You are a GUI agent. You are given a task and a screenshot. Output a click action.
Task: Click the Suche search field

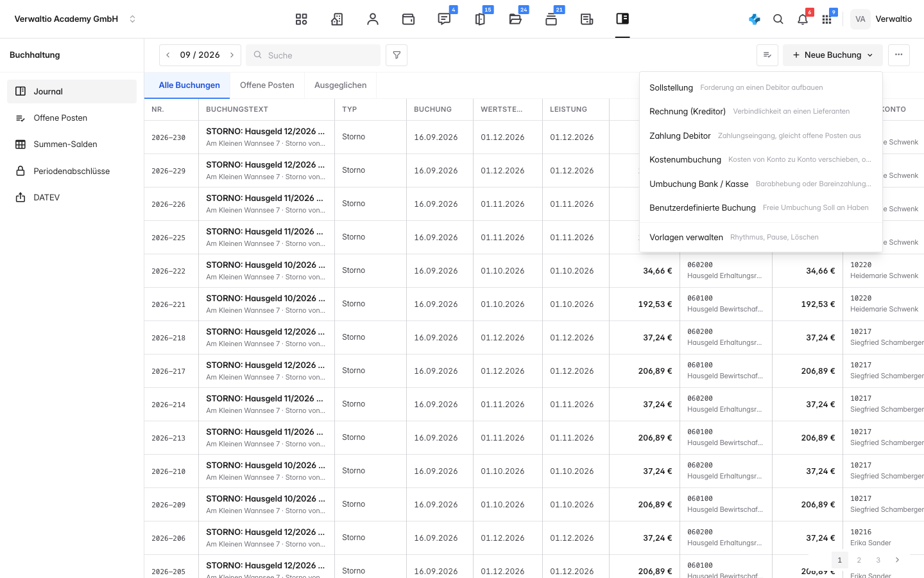coord(313,55)
